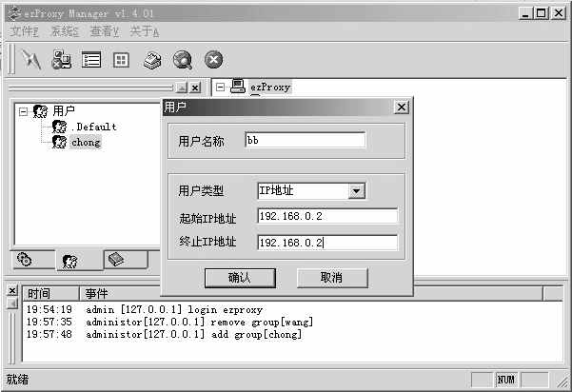Click the 时间 column header

[x=51, y=294]
